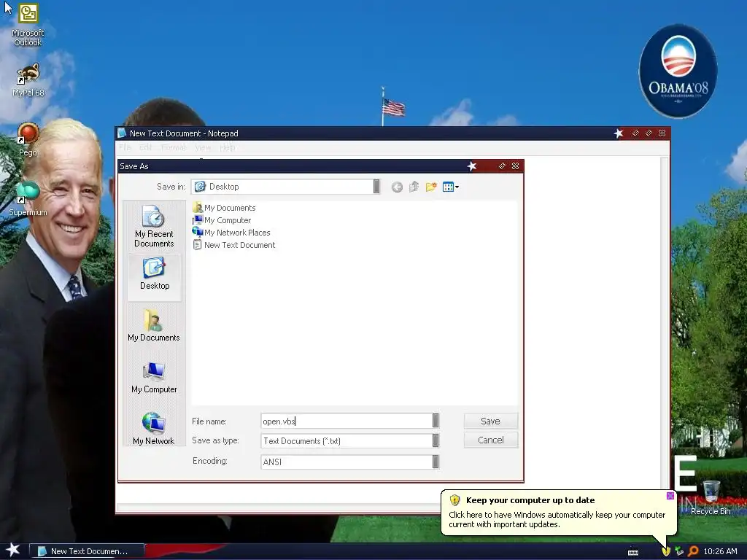Open the View Menu dropdown icon
The image size is (747, 560).
coord(451,187)
